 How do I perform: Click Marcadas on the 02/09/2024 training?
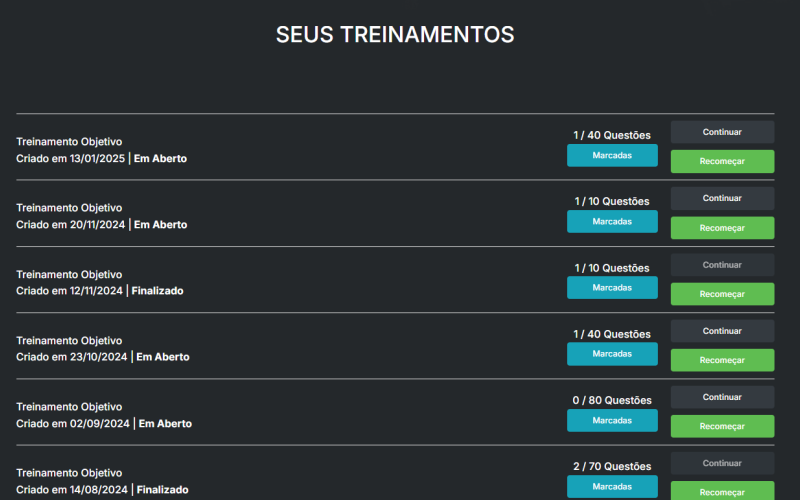tap(612, 420)
